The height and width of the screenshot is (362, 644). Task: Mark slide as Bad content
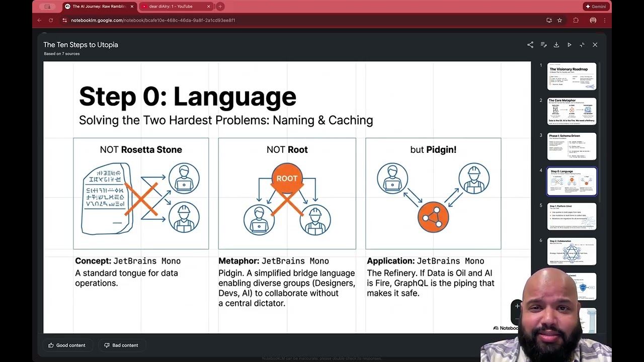[x=121, y=345]
